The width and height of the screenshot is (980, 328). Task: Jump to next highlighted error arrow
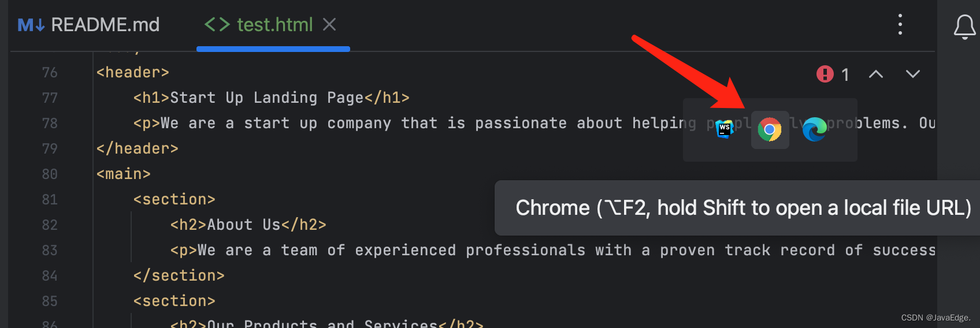coord(912,74)
